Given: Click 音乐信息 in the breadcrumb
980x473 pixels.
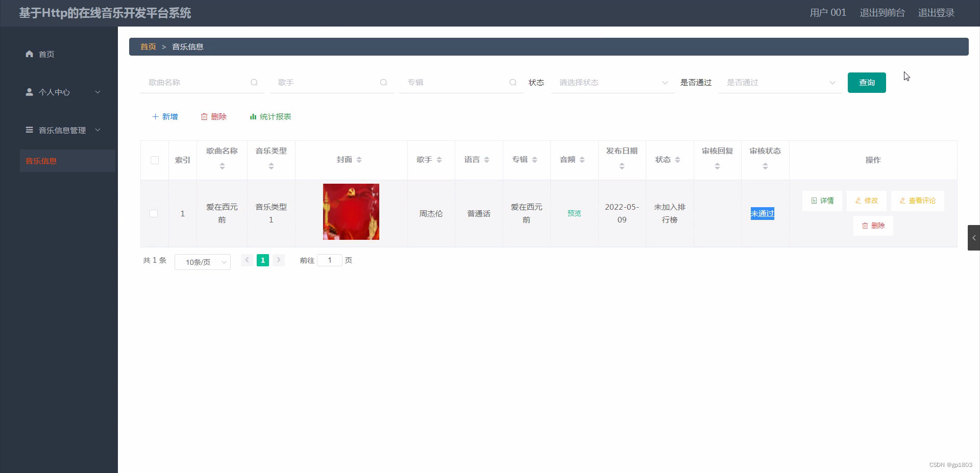Looking at the screenshot, I should click(x=188, y=46).
